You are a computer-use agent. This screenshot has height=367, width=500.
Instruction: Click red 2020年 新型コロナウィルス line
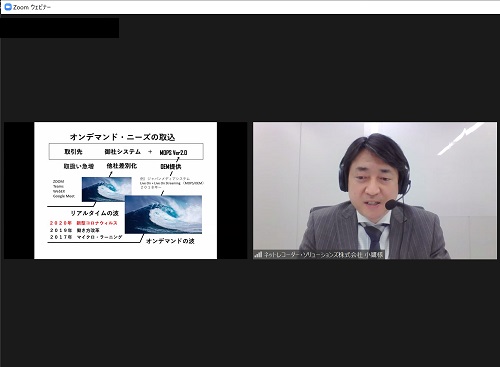pyautogui.click(x=84, y=223)
